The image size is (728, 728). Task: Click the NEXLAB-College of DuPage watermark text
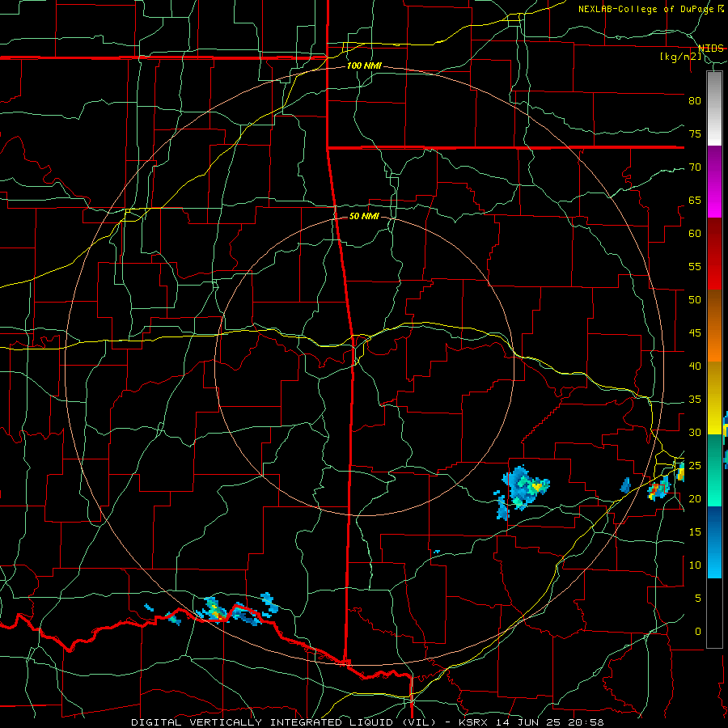click(x=646, y=9)
